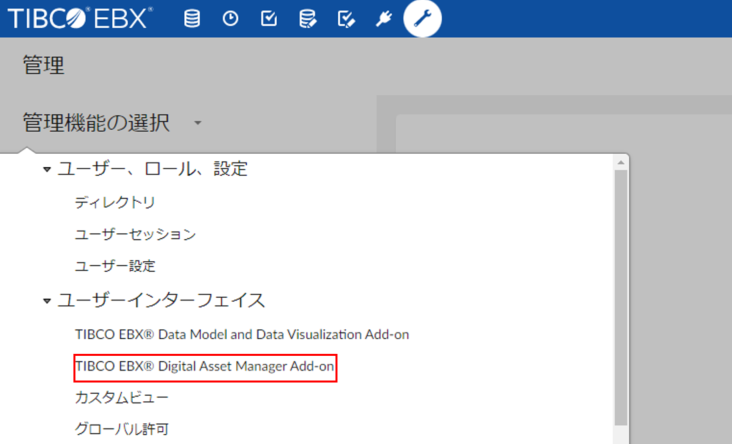Open the database edit (data models) icon
Screen dimensions: 732x444
307,19
